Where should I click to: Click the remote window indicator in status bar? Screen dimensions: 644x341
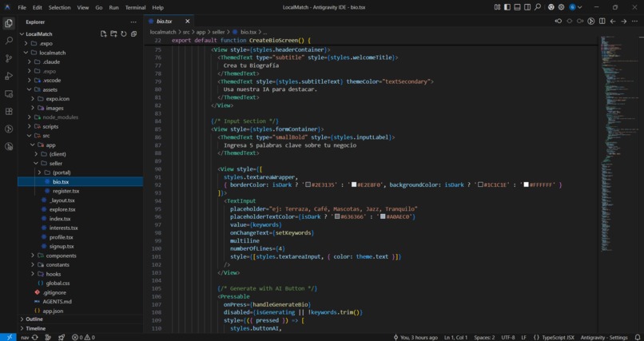point(8,337)
